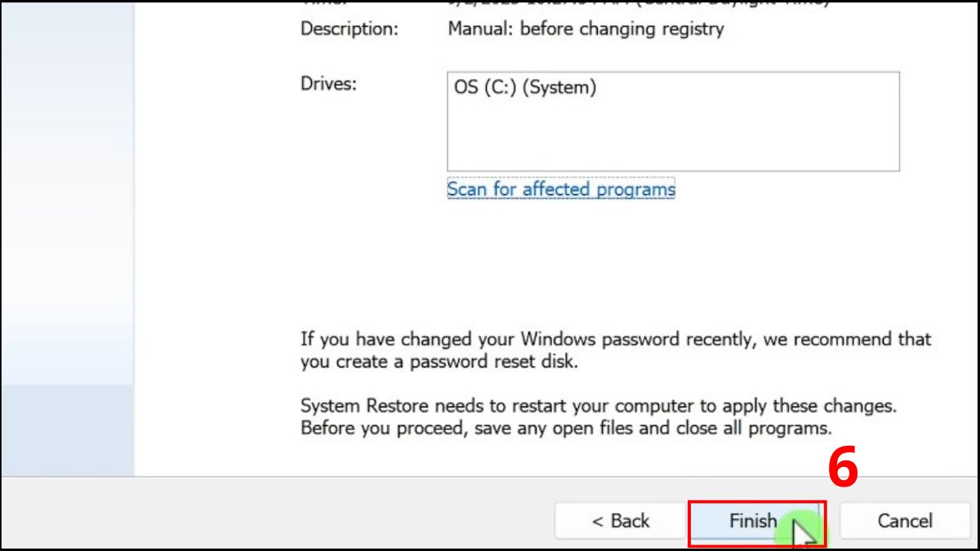Click the 'you create a password reset disk' text
980x551 pixels.
439,362
